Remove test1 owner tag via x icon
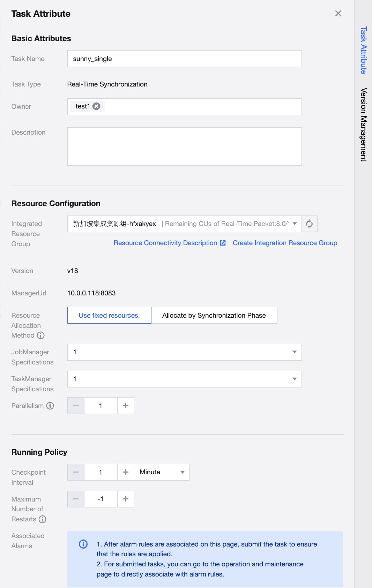 click(x=97, y=106)
